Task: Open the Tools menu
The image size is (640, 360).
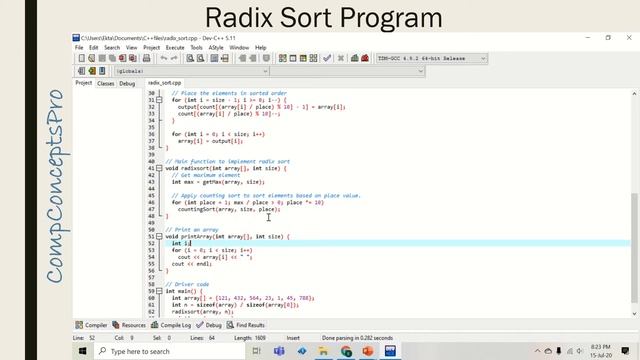Action: [x=196, y=47]
